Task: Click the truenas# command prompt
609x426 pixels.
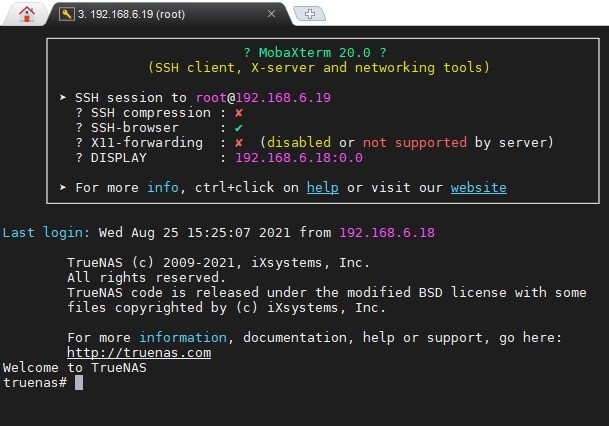Action: [x=35, y=383]
